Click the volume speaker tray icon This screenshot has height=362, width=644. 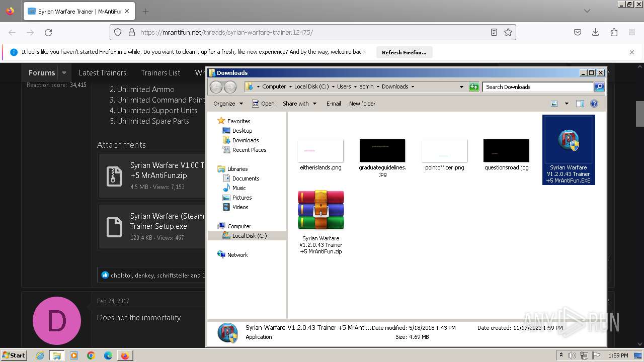(572, 355)
